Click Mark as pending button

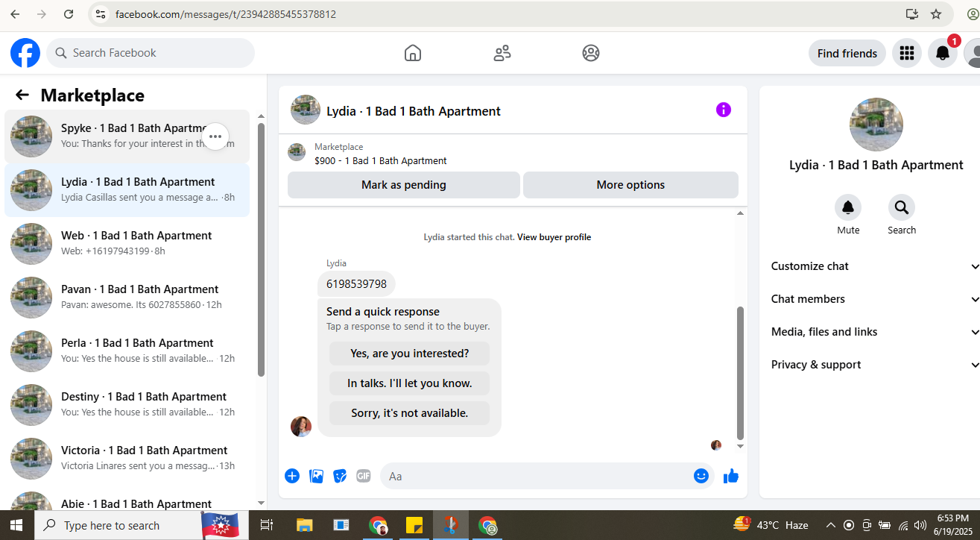pos(404,185)
